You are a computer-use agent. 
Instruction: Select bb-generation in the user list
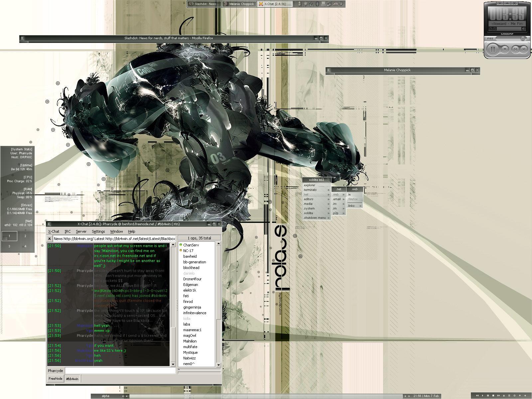(x=197, y=262)
